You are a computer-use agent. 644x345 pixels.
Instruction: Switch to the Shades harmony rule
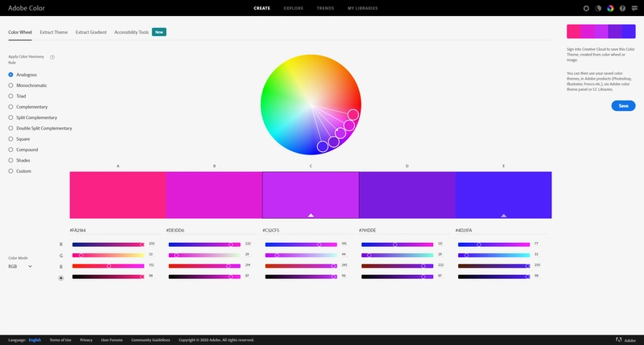click(19, 160)
